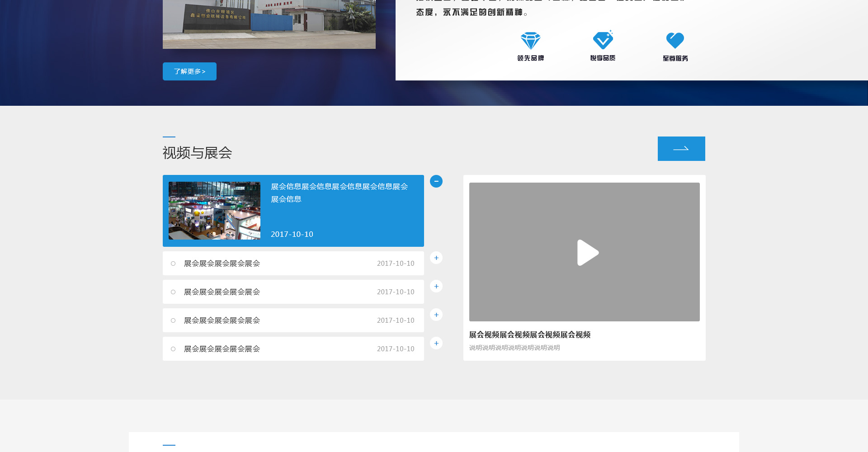The height and width of the screenshot is (452, 868).
Task: Select the circle bullet of the first 展会 row
Action: tap(173, 264)
